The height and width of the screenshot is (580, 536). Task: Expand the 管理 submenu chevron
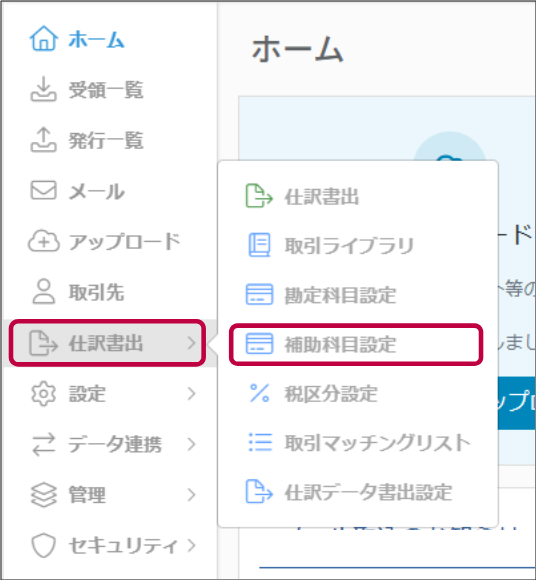[x=191, y=495]
